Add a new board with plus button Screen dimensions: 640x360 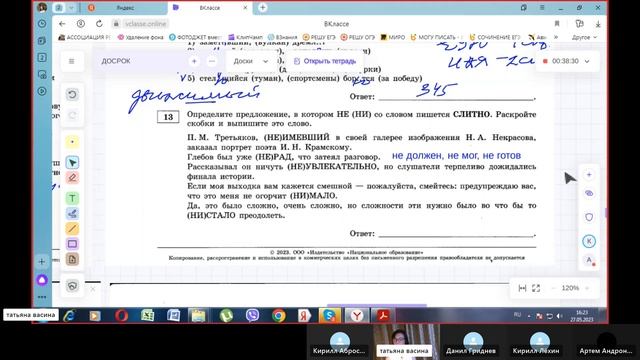tap(194, 61)
